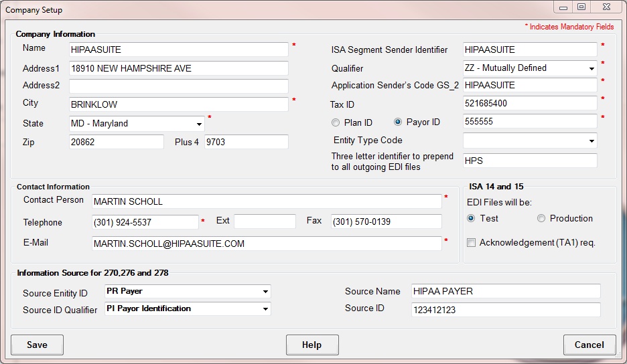This screenshot has height=364, width=627.
Task: Choose Production for EDI files
Action: click(x=541, y=219)
